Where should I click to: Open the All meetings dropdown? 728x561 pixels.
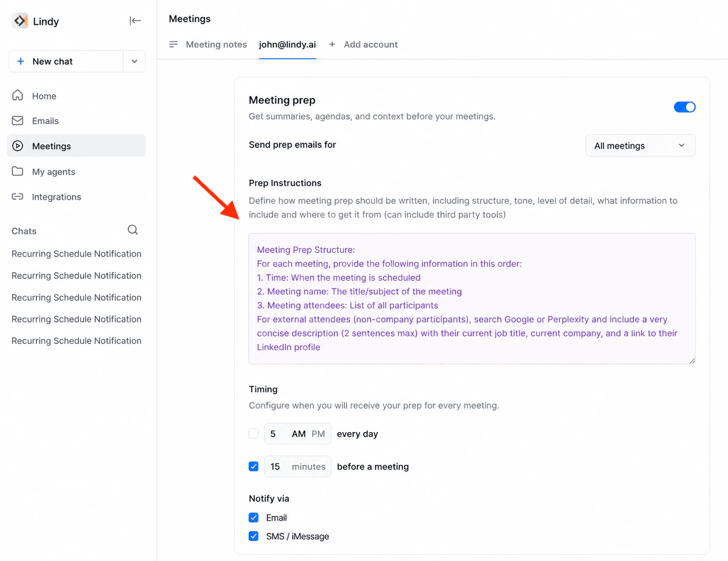pos(640,146)
